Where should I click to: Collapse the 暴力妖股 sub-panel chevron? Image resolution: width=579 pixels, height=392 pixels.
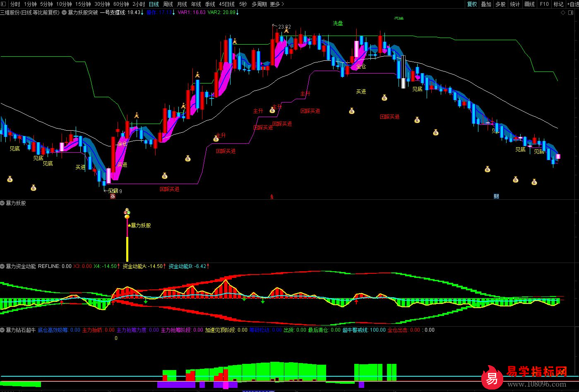click(x=2, y=203)
